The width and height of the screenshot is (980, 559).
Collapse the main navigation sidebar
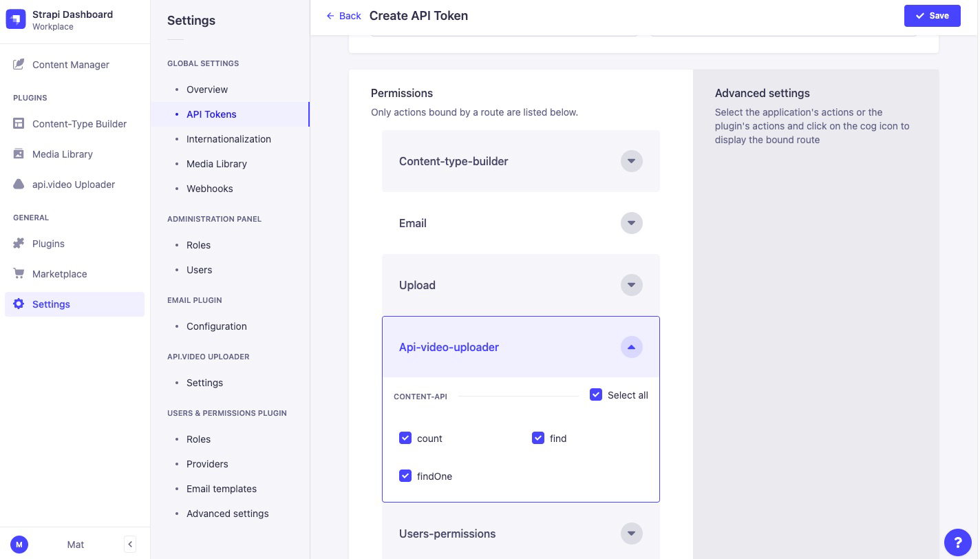coord(130,545)
